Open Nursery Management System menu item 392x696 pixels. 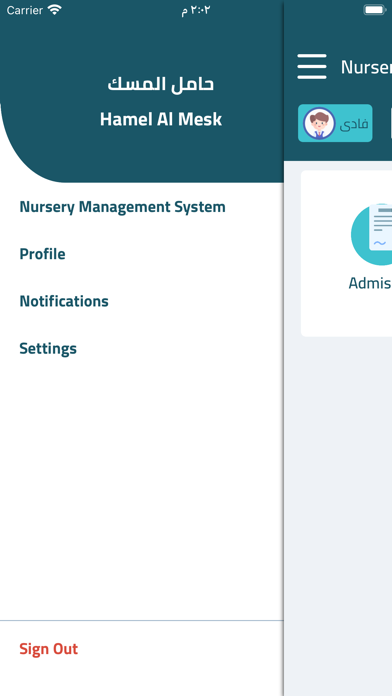coord(123,207)
